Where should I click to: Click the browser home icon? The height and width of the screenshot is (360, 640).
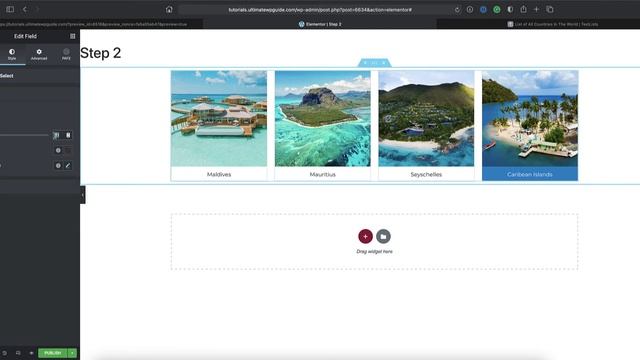pyautogui.click(x=169, y=9)
